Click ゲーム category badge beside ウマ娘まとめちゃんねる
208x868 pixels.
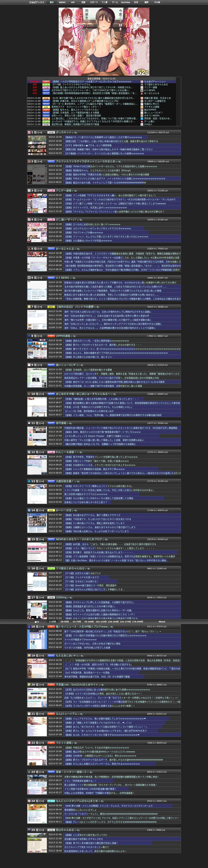click(51, 568)
